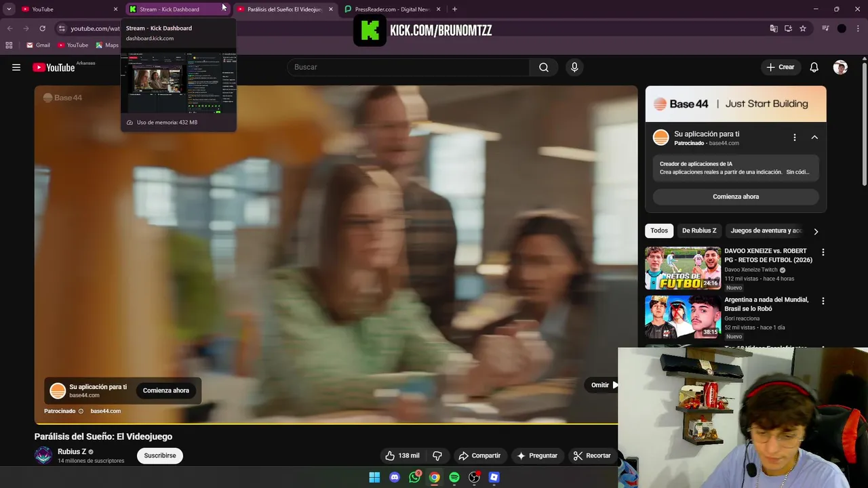Reload the page

pyautogui.click(x=42, y=28)
